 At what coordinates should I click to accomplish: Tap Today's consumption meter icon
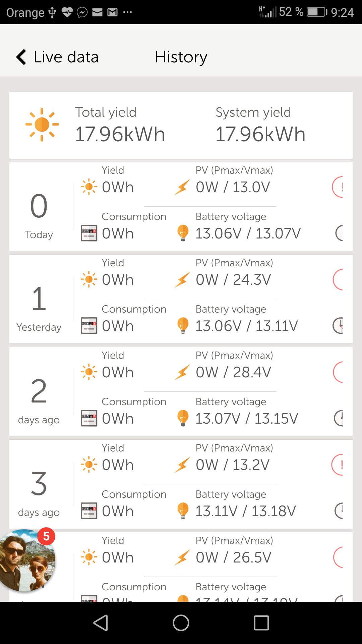89,233
